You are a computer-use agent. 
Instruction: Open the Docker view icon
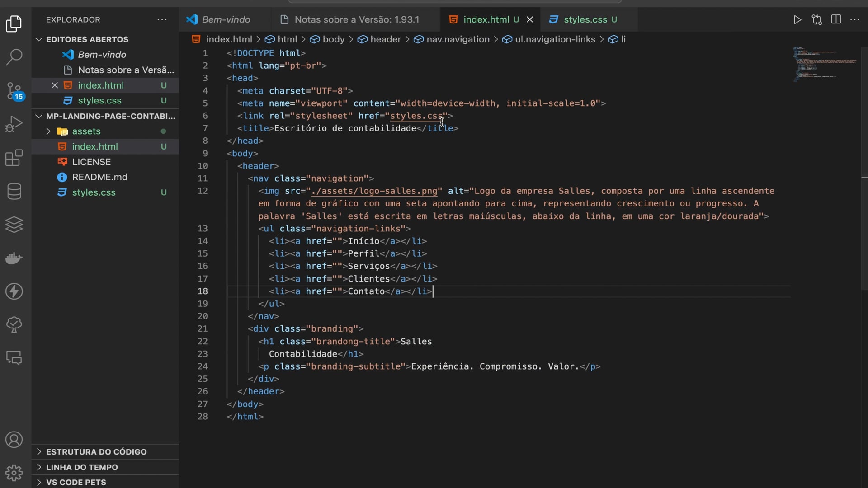(14, 258)
